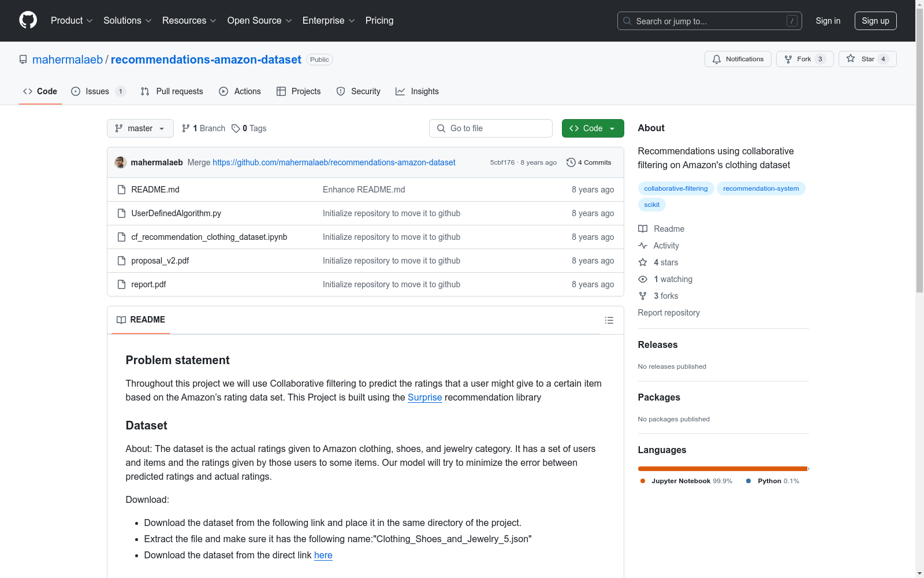Click the commit's repository URL link
This screenshot has width=924, height=578.
tap(334, 162)
